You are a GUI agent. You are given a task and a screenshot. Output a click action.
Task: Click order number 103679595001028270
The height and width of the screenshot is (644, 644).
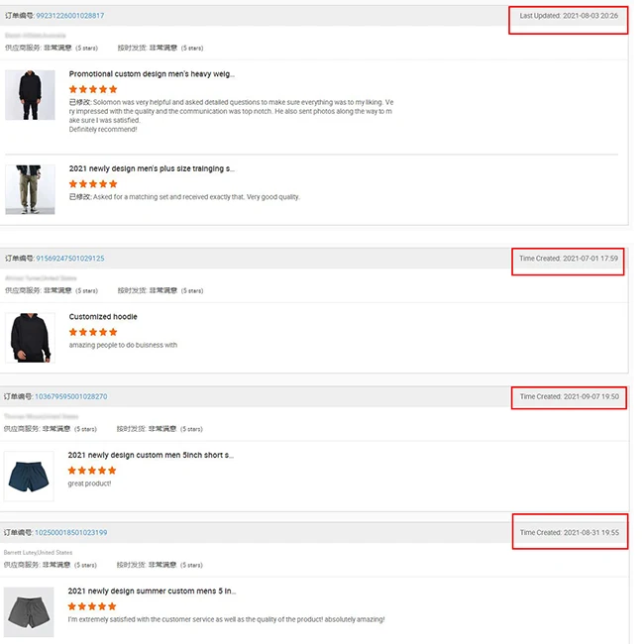pos(71,396)
